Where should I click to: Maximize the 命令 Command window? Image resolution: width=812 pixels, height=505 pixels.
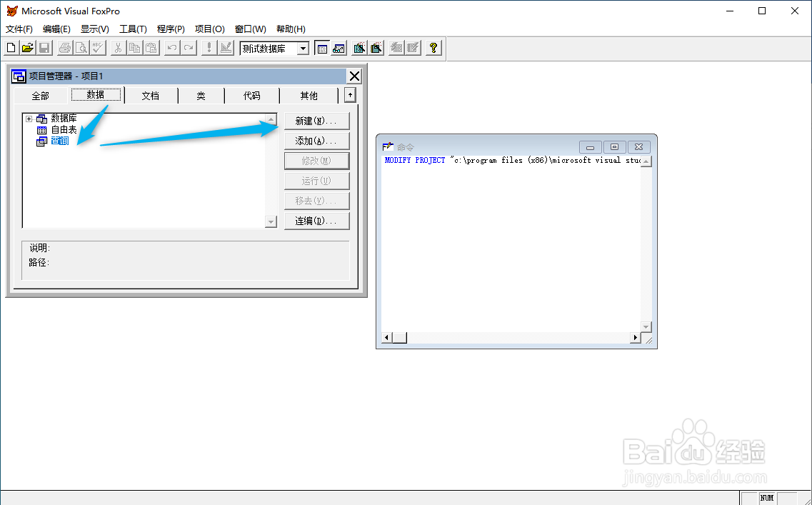614,147
